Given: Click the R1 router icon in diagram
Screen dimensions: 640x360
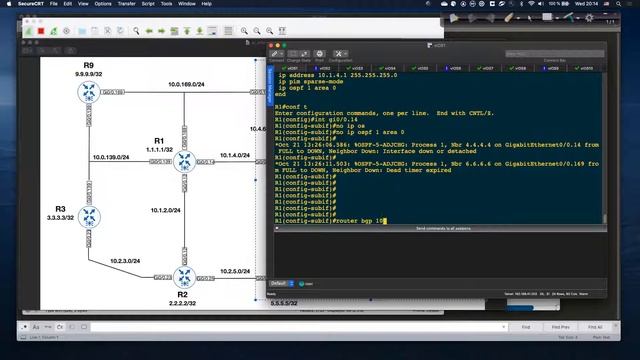Looking at the screenshot, I should tap(184, 162).
